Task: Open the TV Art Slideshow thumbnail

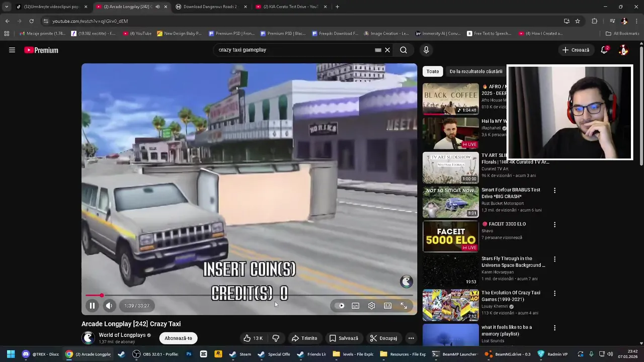Action: point(450,168)
